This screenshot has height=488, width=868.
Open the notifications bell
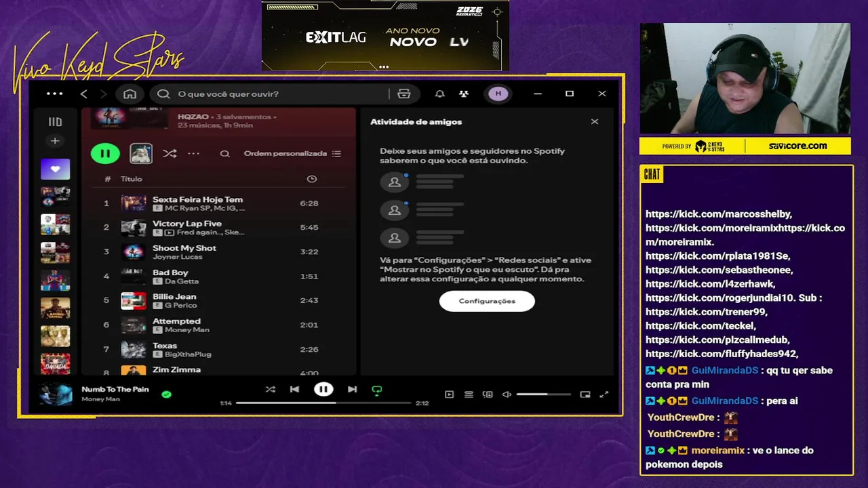(x=440, y=94)
